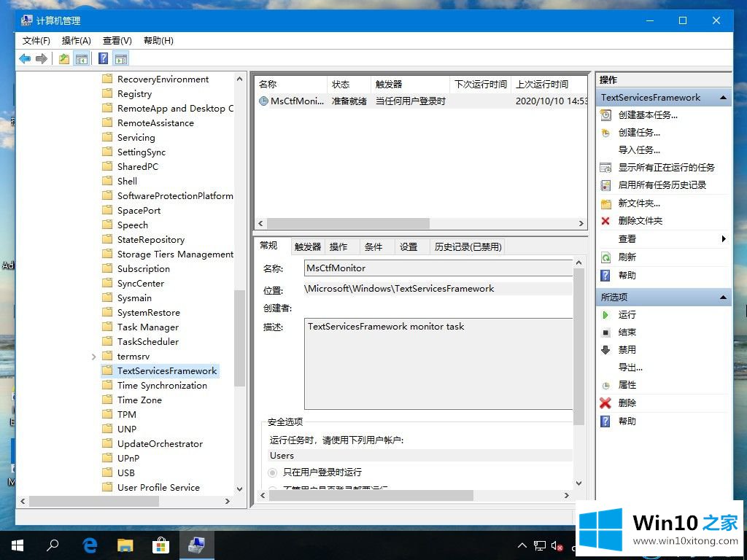Click the blue help toolbar icon
747x560 pixels.
coord(104,59)
